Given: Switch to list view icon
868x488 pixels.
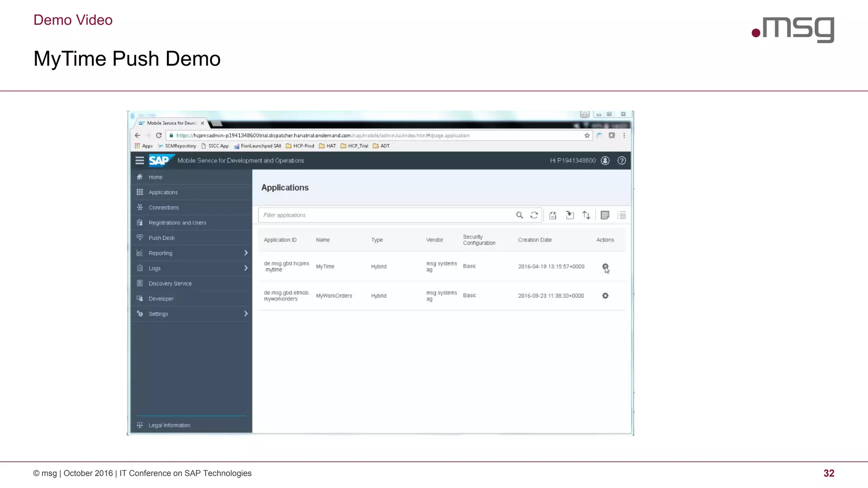Looking at the screenshot, I should click(x=622, y=215).
